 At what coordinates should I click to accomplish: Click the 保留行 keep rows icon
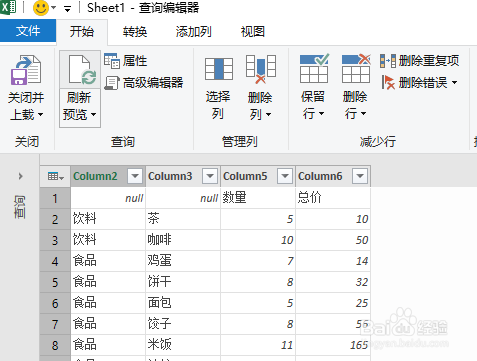tap(314, 69)
